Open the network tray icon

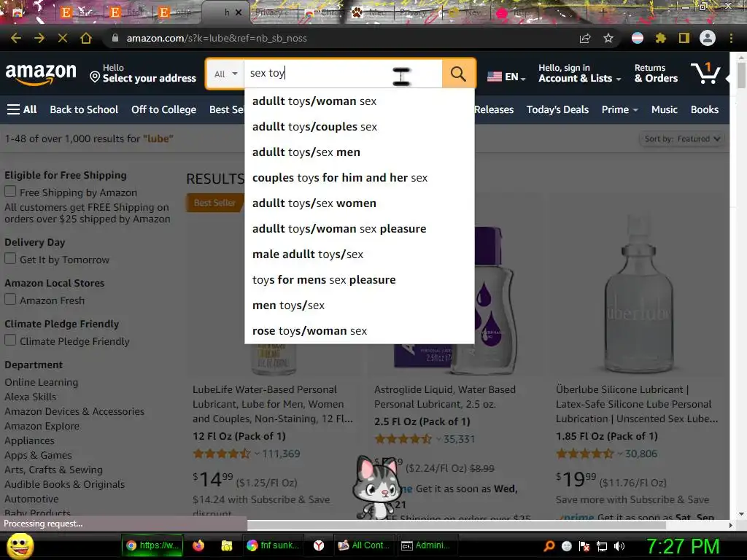[x=602, y=545]
